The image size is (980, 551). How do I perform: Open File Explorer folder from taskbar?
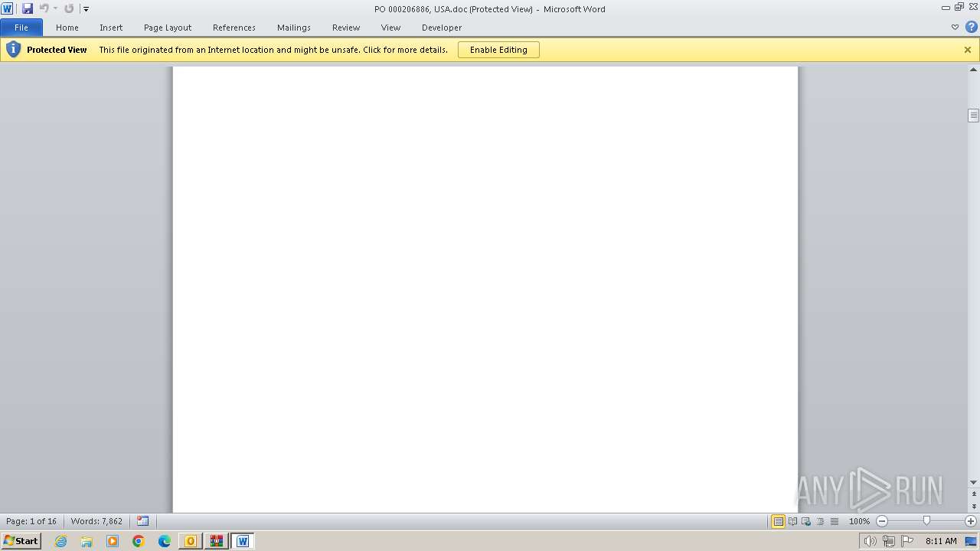[x=87, y=541]
